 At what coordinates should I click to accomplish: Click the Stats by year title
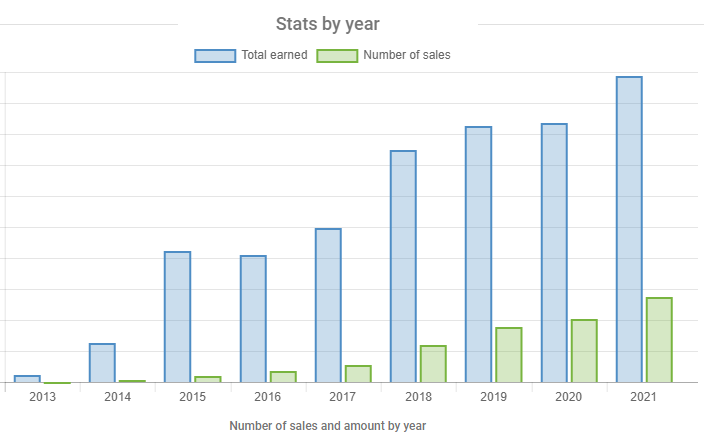click(x=328, y=24)
